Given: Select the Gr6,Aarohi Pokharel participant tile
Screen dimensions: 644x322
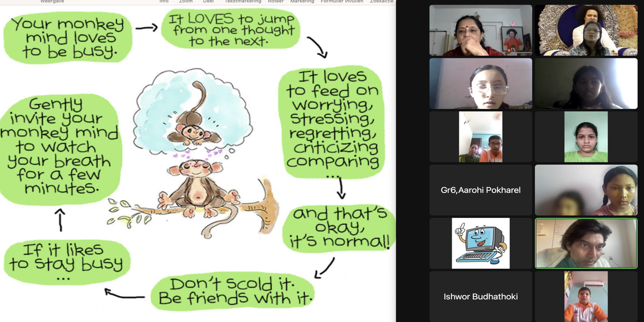Looking at the screenshot, I should click(x=481, y=190).
